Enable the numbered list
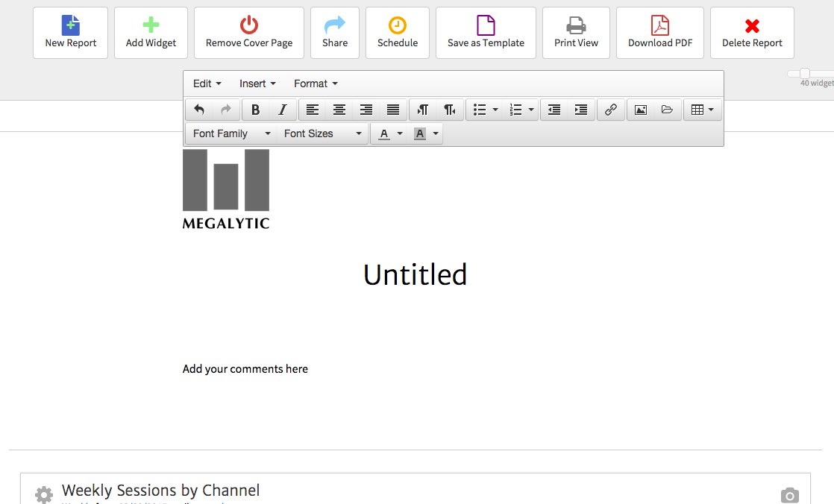Screen dimensions: 834x504 (x=517, y=110)
